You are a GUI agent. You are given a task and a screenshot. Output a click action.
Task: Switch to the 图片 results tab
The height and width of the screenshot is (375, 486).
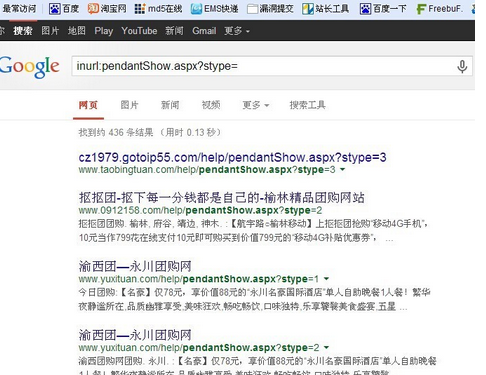pyautogui.click(x=129, y=105)
